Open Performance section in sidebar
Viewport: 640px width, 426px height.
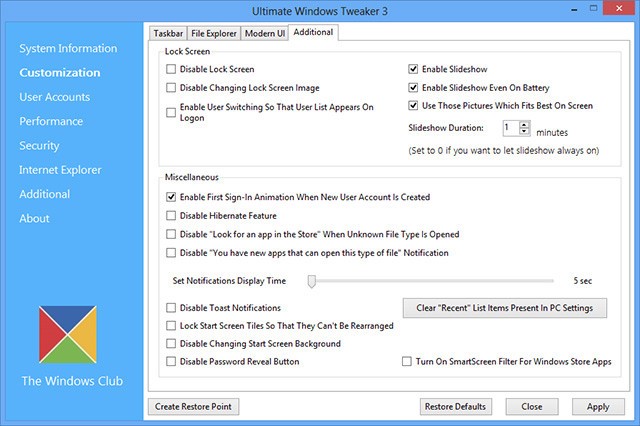click(x=51, y=121)
